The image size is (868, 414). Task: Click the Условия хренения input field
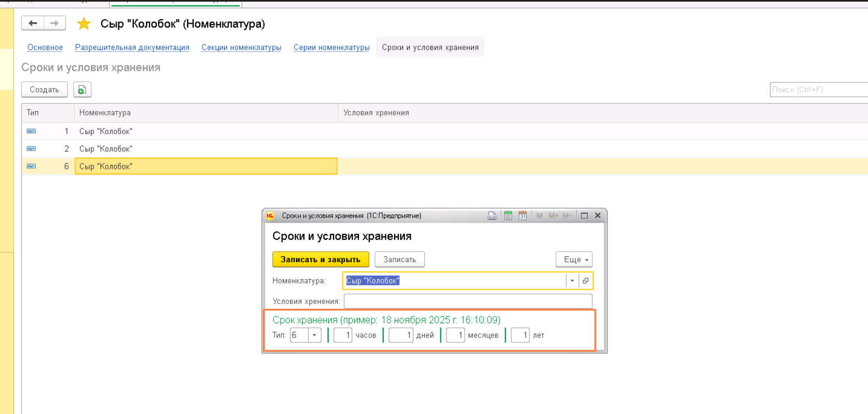coord(468,301)
